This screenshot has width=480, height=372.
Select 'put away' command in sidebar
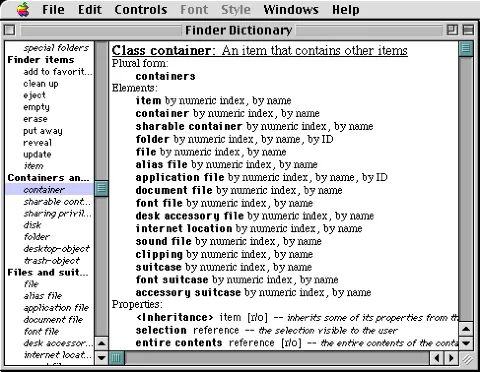pyautogui.click(x=43, y=131)
